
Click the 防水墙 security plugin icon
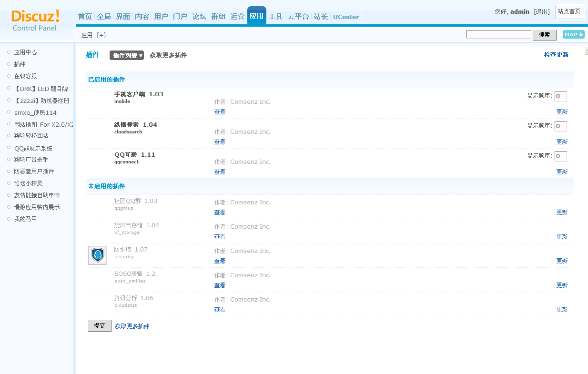coord(98,255)
